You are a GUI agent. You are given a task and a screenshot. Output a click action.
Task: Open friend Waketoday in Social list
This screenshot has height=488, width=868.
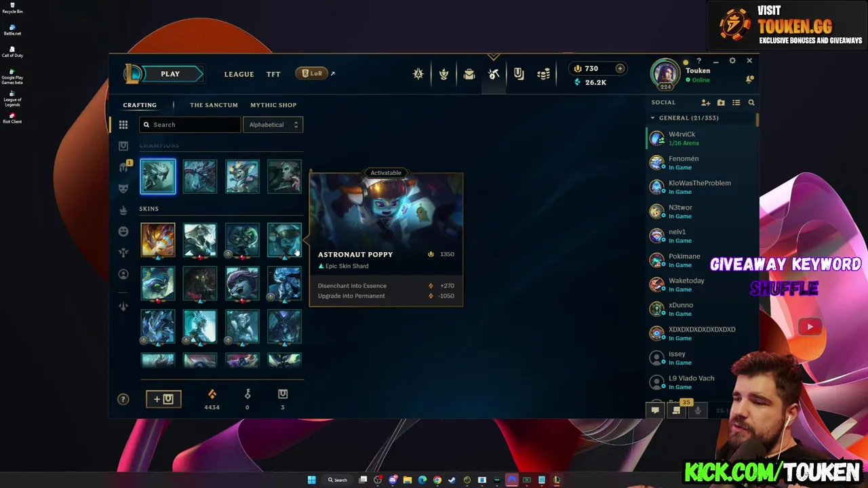701,285
